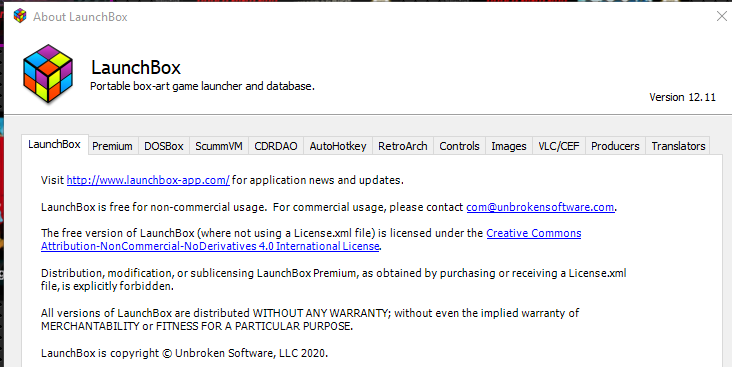Click the 'LaunchBox' heading text
This screenshot has height=367, width=732.
[x=136, y=68]
